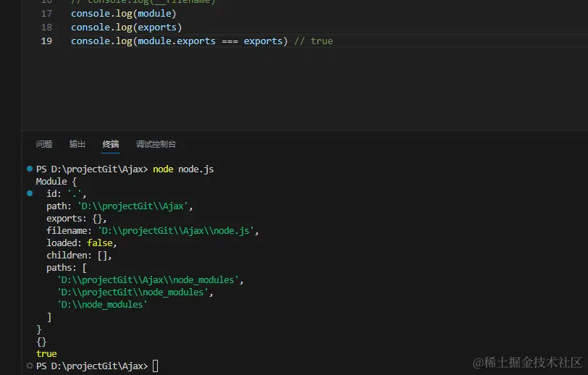Viewport: 588px width, 375px height.
Task: Open the 调试控制台 tab
Action: [x=156, y=144]
